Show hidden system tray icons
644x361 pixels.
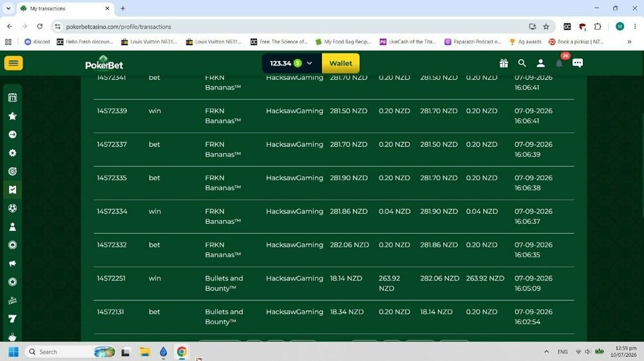tap(546, 352)
